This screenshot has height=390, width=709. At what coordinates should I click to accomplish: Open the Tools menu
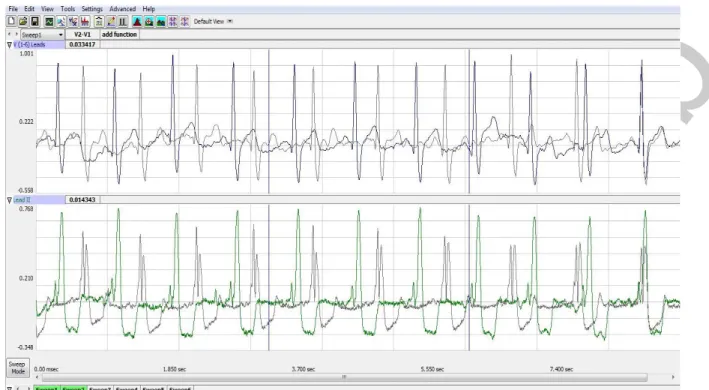(67, 9)
